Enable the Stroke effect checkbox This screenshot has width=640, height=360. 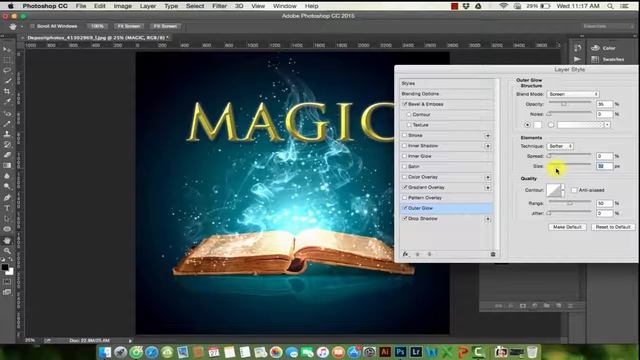(x=405, y=135)
